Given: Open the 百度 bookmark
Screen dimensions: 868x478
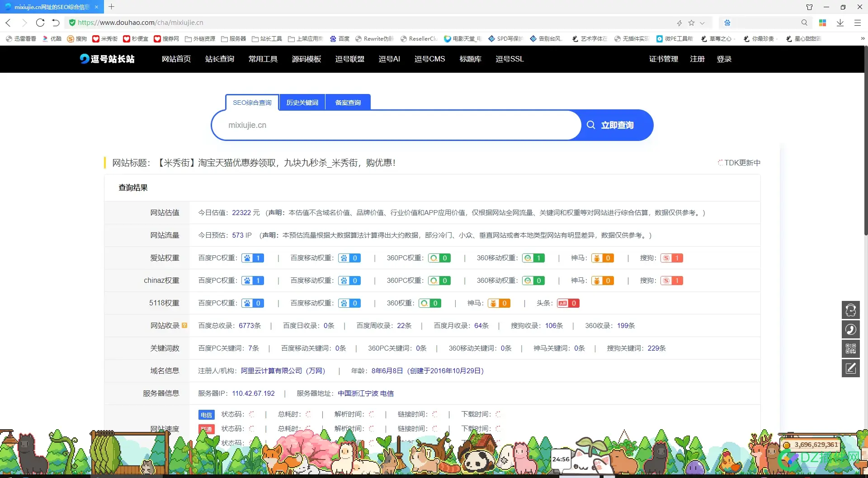Looking at the screenshot, I should tap(340, 38).
